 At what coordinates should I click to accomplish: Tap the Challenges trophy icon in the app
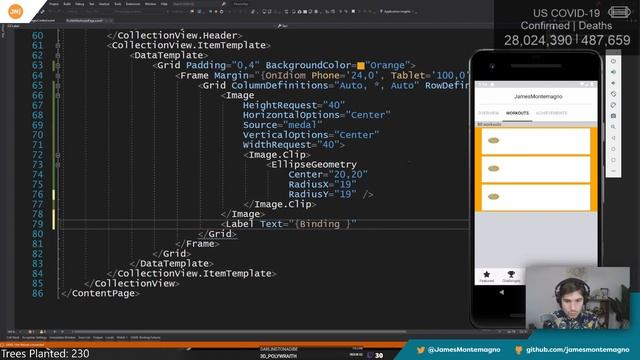(511, 274)
